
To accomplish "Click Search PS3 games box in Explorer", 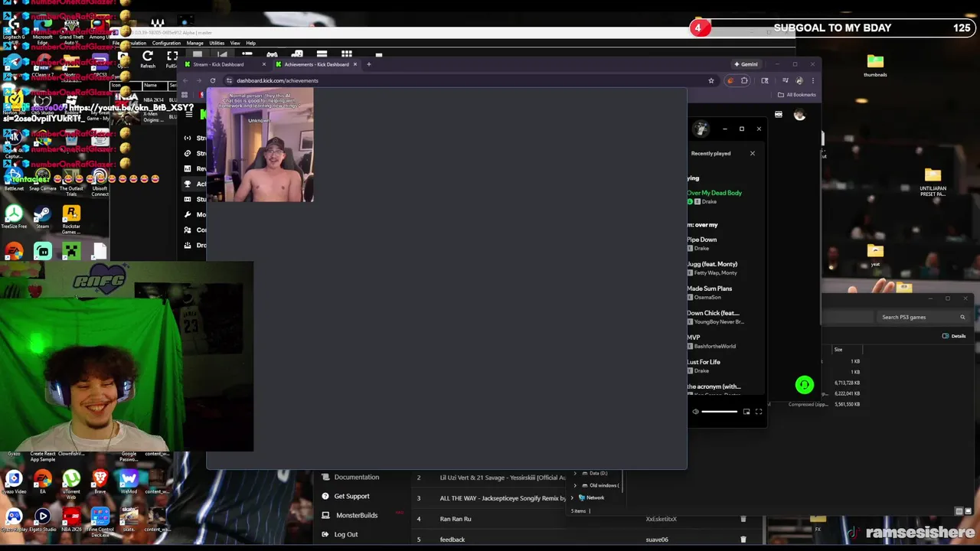I will (923, 317).
